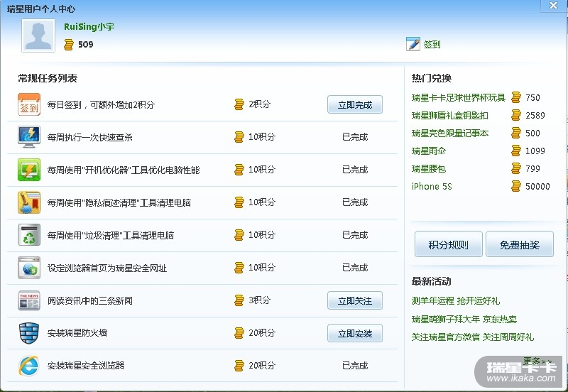Click the 瑞星防火墙 shield icon

click(29, 333)
